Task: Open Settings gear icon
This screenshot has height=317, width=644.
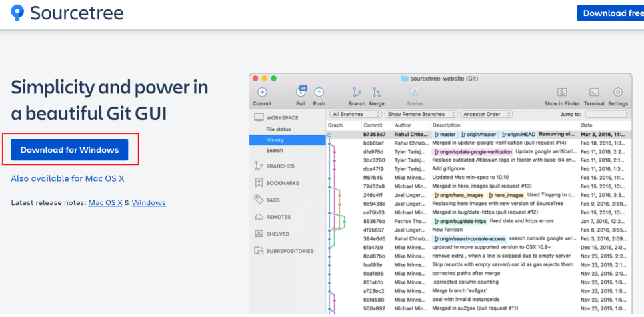Action: click(618, 92)
